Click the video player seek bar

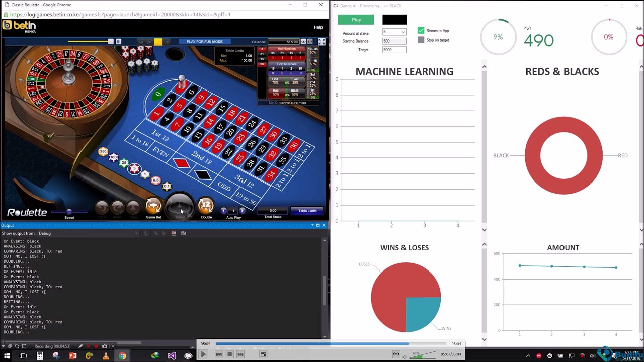331,344
